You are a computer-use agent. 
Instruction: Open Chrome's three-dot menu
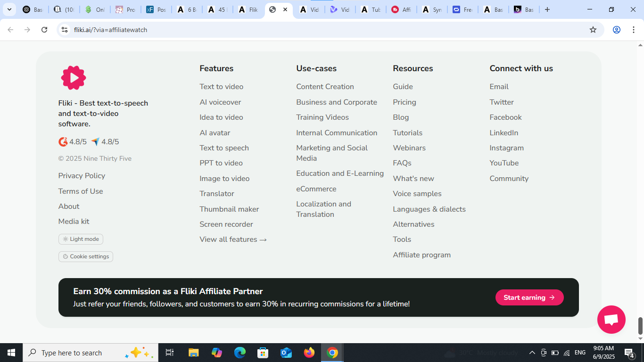(x=633, y=30)
